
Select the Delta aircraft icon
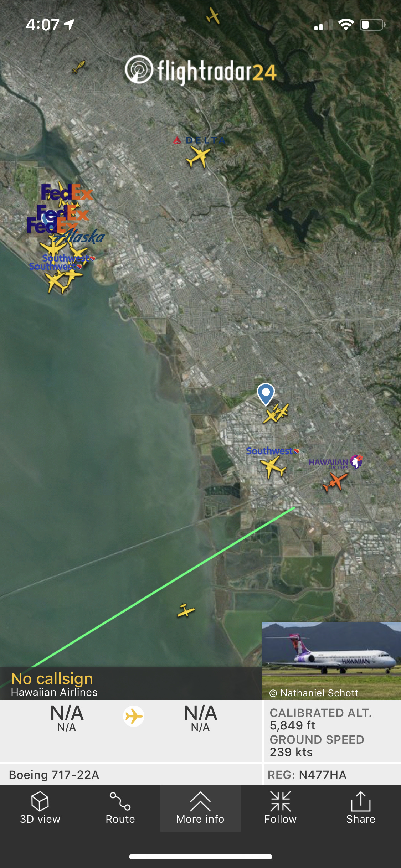[x=198, y=157]
